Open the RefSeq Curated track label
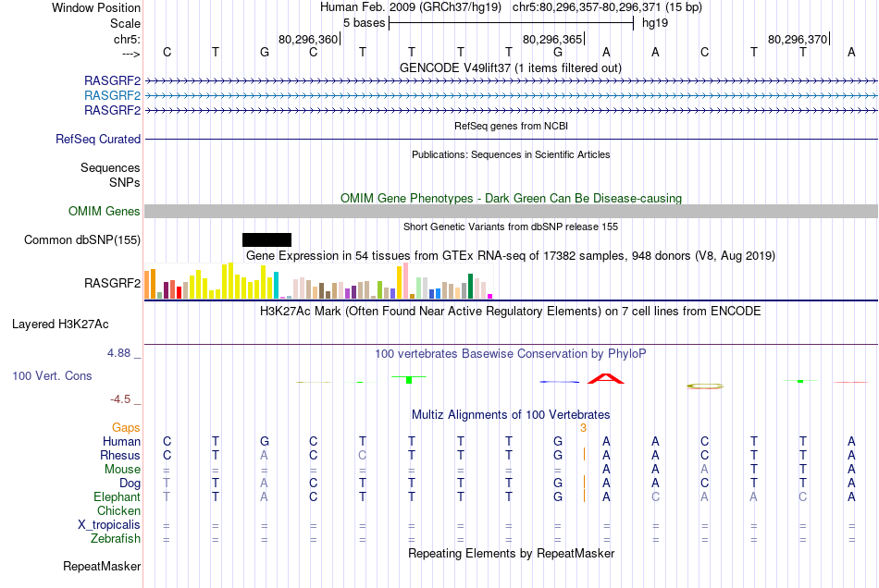The width and height of the screenshot is (879, 588). click(x=98, y=139)
